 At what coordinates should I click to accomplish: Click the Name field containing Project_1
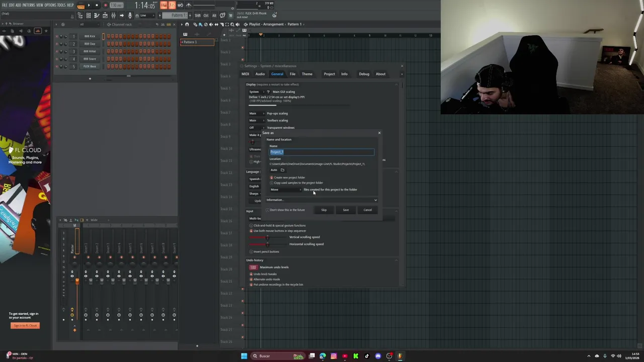tap(321, 152)
